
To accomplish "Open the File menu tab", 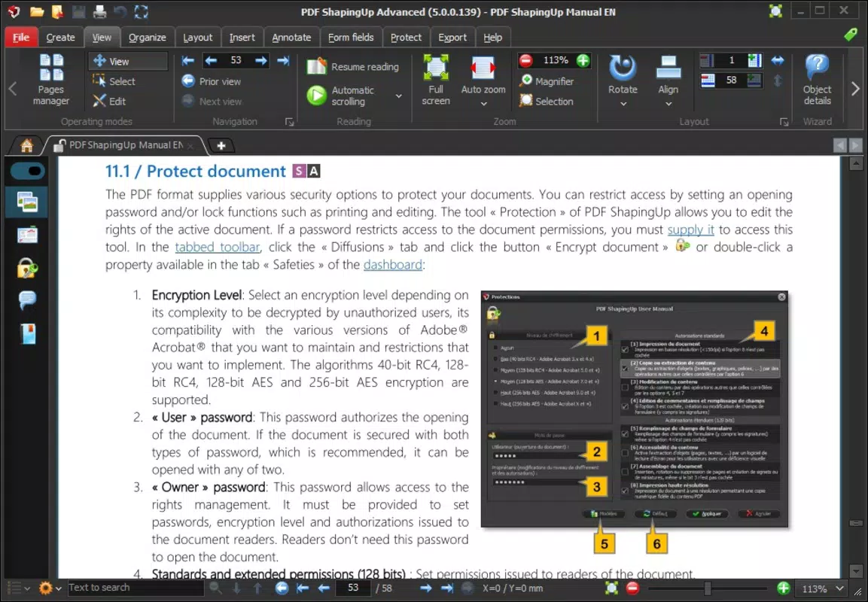I will pos(21,37).
